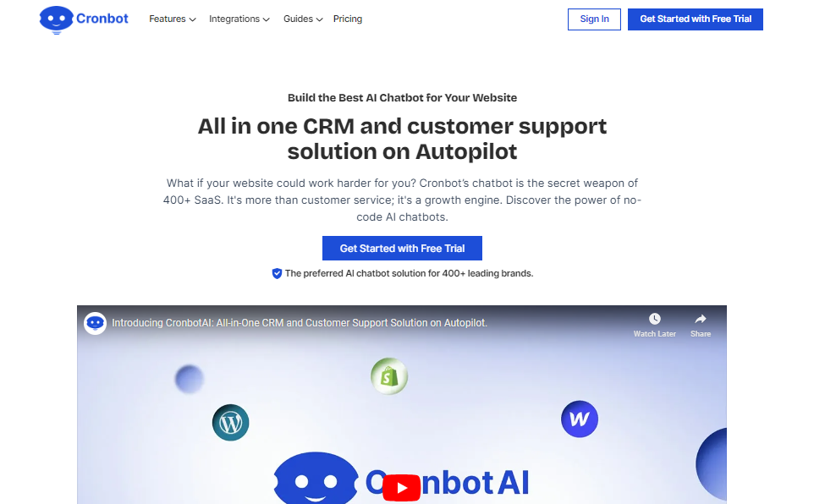
Task: Open the Integrations dropdown
Action: (x=239, y=19)
